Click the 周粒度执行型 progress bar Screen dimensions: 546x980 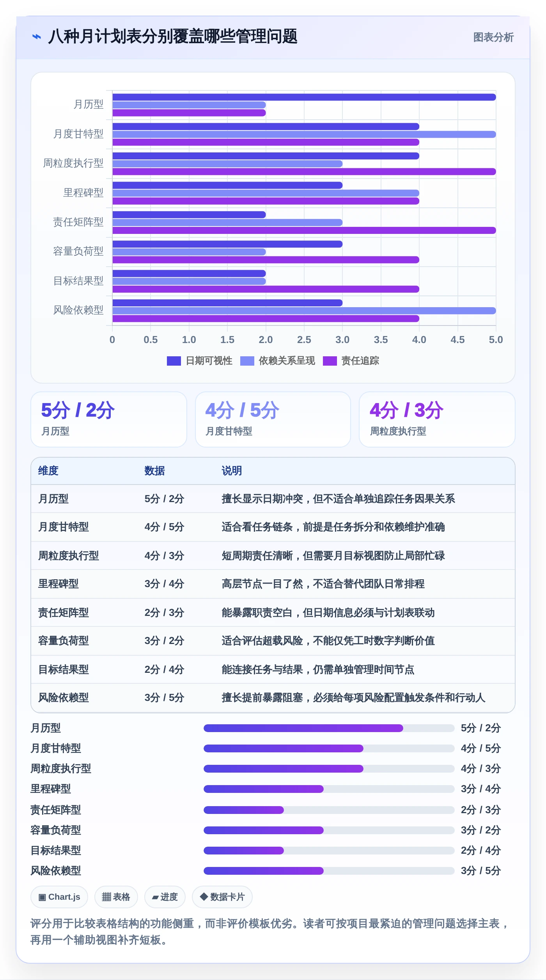coord(329,768)
